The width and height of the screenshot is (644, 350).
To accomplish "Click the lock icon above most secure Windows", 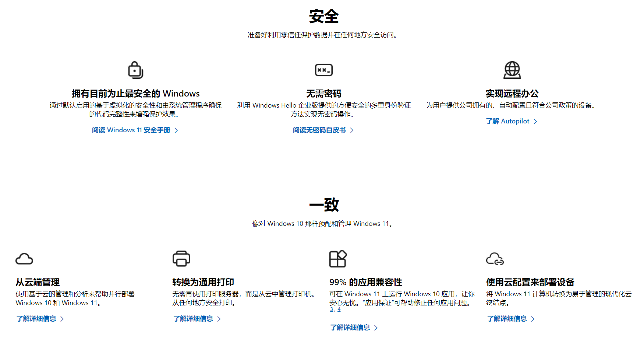I will coord(135,70).
